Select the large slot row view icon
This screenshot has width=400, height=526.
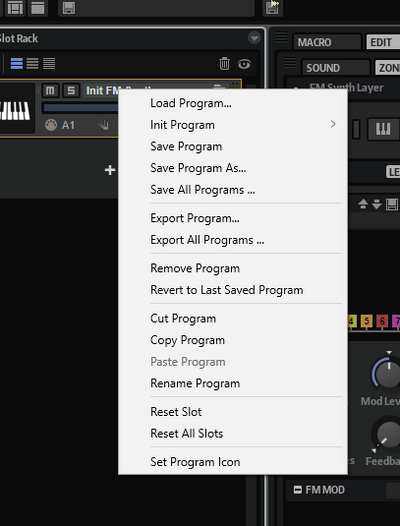tap(16, 63)
